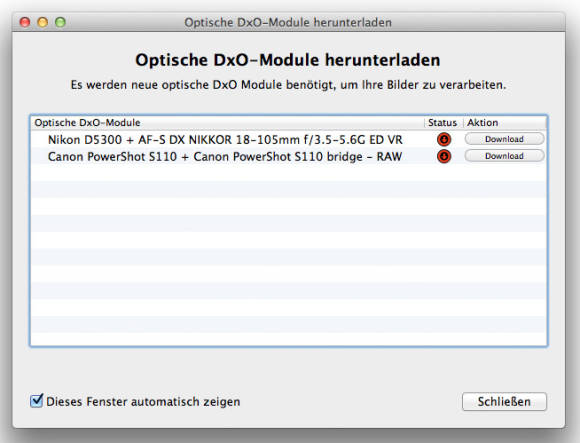
Task: Click the Schließen button
Action: click(504, 402)
